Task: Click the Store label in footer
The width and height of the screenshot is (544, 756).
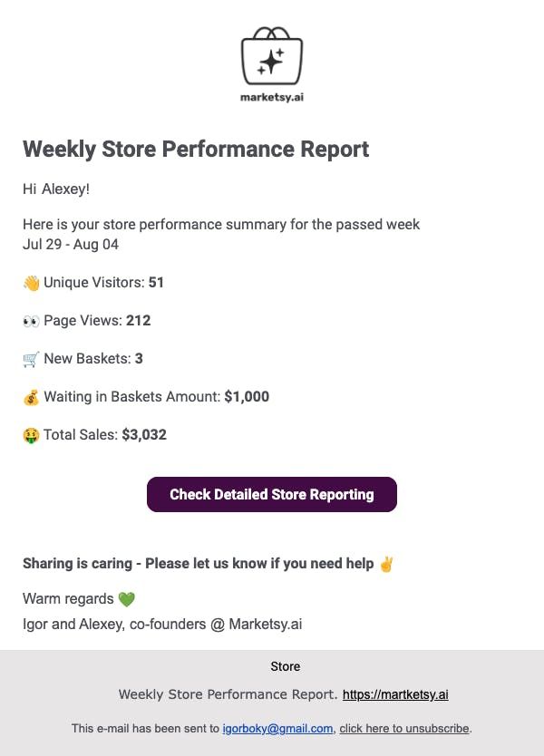Action: pyautogui.click(x=286, y=666)
